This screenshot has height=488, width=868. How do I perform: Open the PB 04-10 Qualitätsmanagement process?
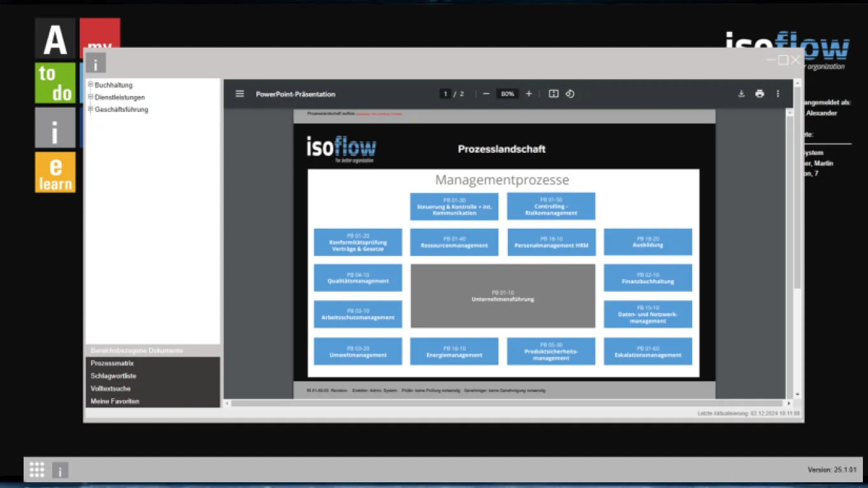(358, 278)
